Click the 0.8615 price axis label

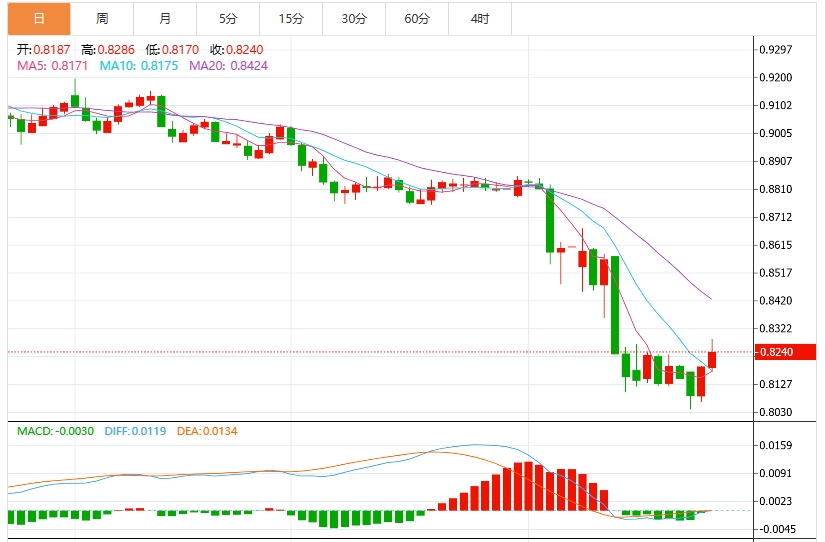tap(776, 245)
